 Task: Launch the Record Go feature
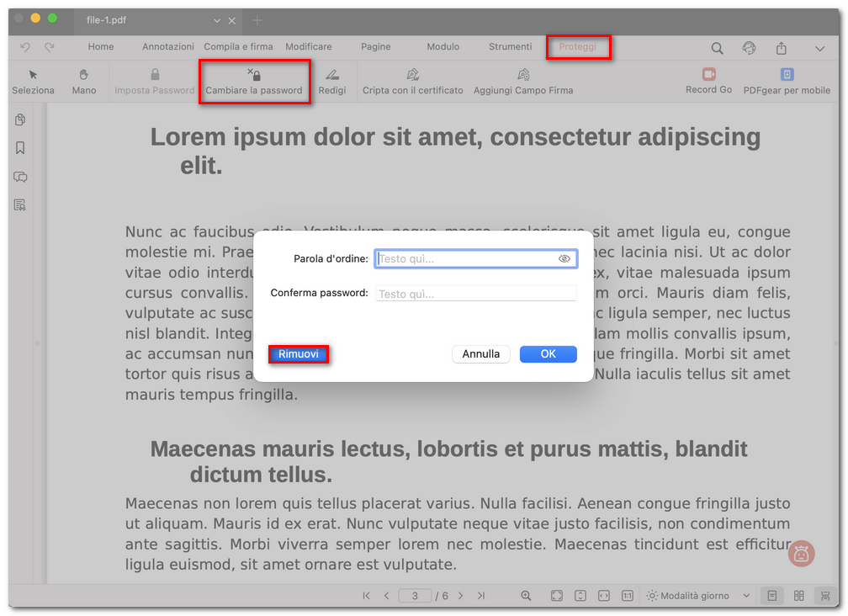(x=708, y=82)
